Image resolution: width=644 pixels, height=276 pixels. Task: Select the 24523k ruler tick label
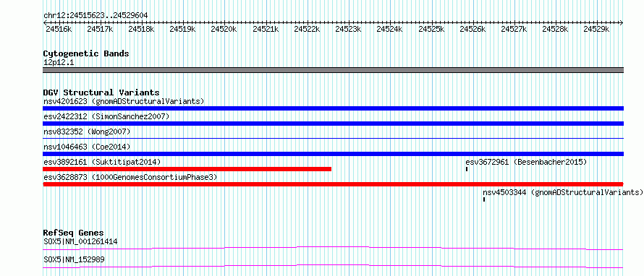pos(348,29)
